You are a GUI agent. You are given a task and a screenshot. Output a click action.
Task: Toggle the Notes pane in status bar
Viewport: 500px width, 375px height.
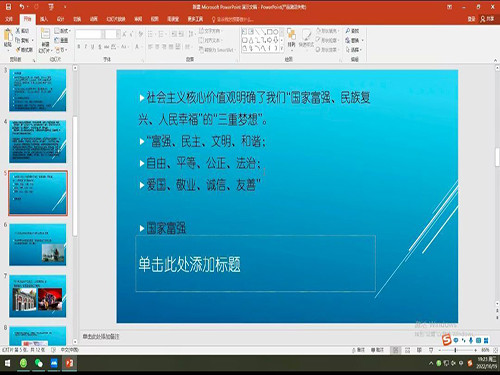click(x=359, y=350)
